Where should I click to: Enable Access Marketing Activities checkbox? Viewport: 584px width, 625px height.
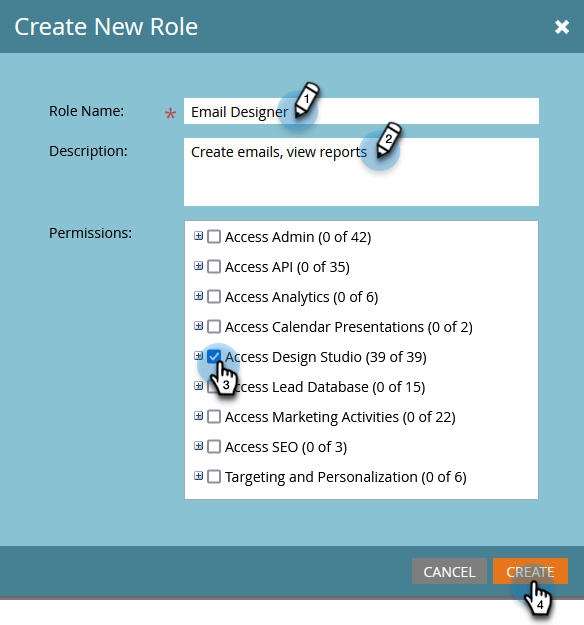coord(214,417)
